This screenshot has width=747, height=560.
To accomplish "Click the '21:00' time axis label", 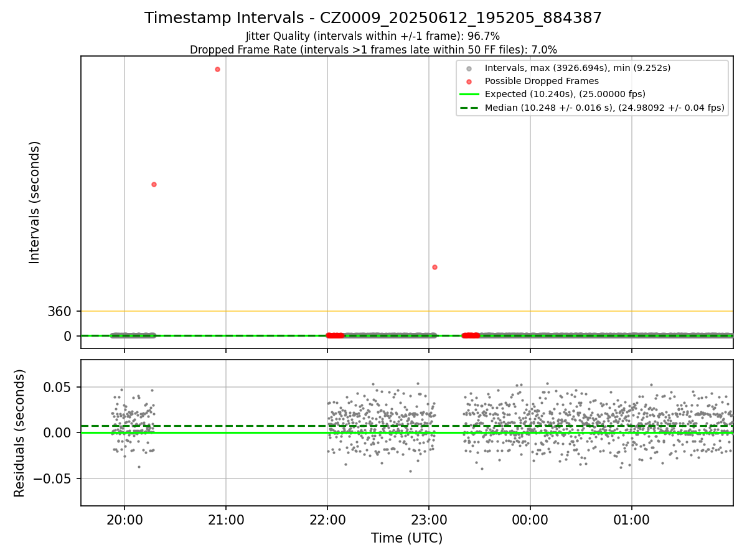I will point(226,519).
